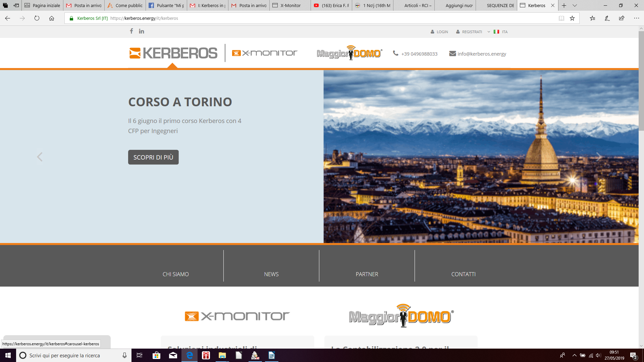Add page to favorites star icon
Viewport: 644px width, 362px height.
pyautogui.click(x=572, y=18)
